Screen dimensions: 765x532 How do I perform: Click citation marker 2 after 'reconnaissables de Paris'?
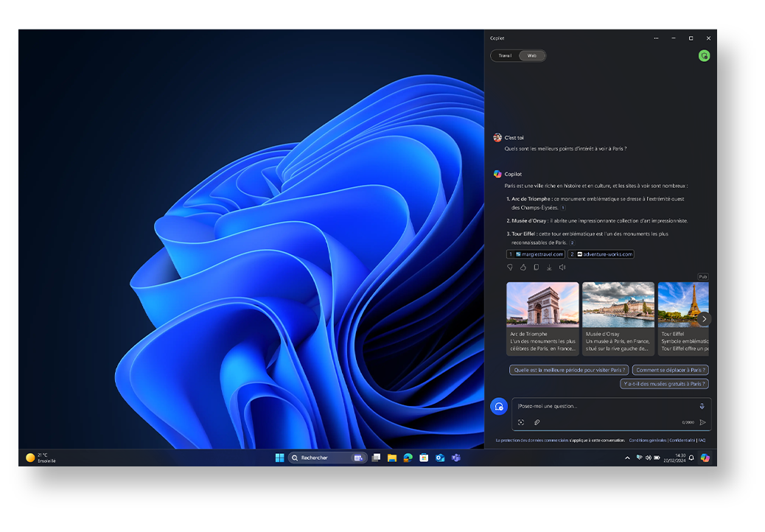pyautogui.click(x=573, y=243)
